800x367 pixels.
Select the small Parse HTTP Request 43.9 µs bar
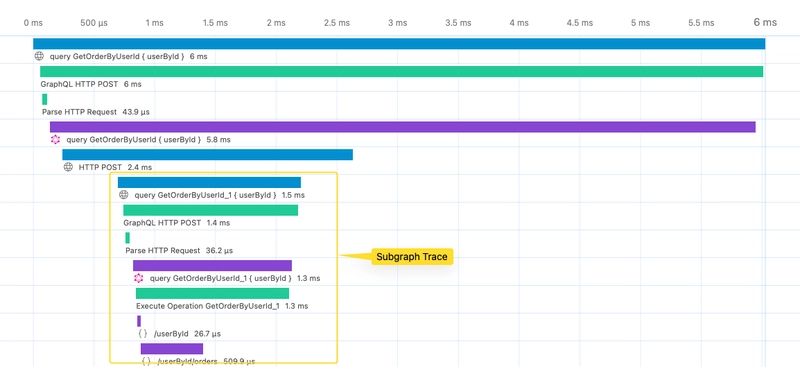44,99
